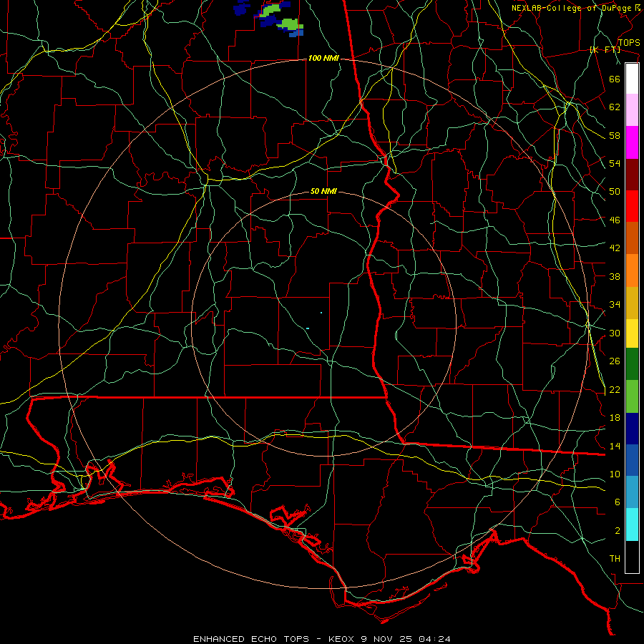This screenshot has width=644, height=644.
Task: Click the TH legend label
Action: pos(615,559)
